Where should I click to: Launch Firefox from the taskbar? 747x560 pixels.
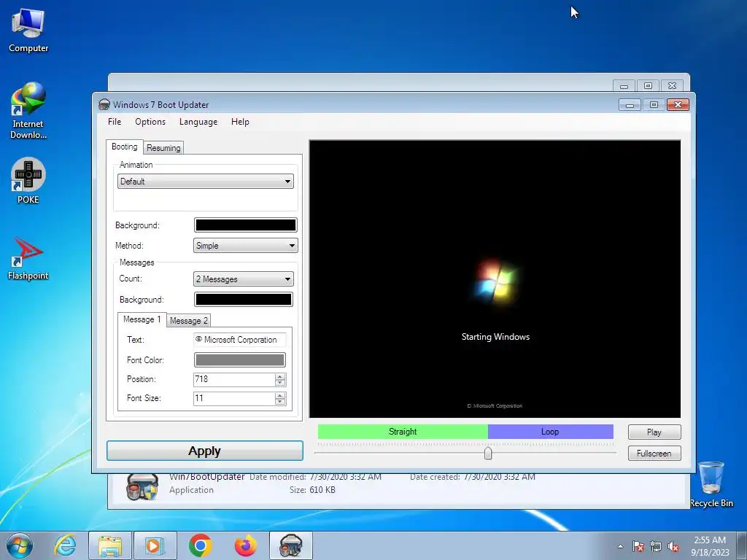tap(245, 545)
